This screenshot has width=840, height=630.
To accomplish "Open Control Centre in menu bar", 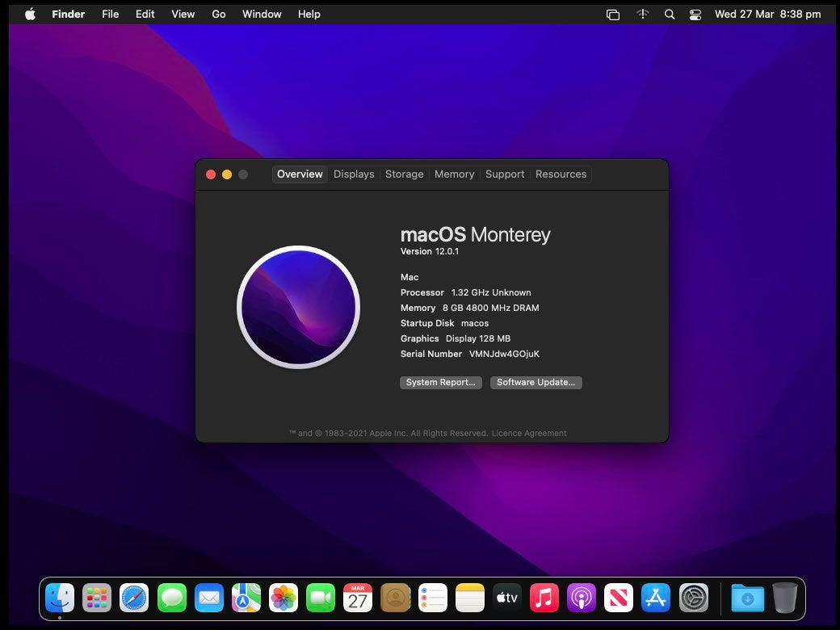I will click(x=695, y=15).
